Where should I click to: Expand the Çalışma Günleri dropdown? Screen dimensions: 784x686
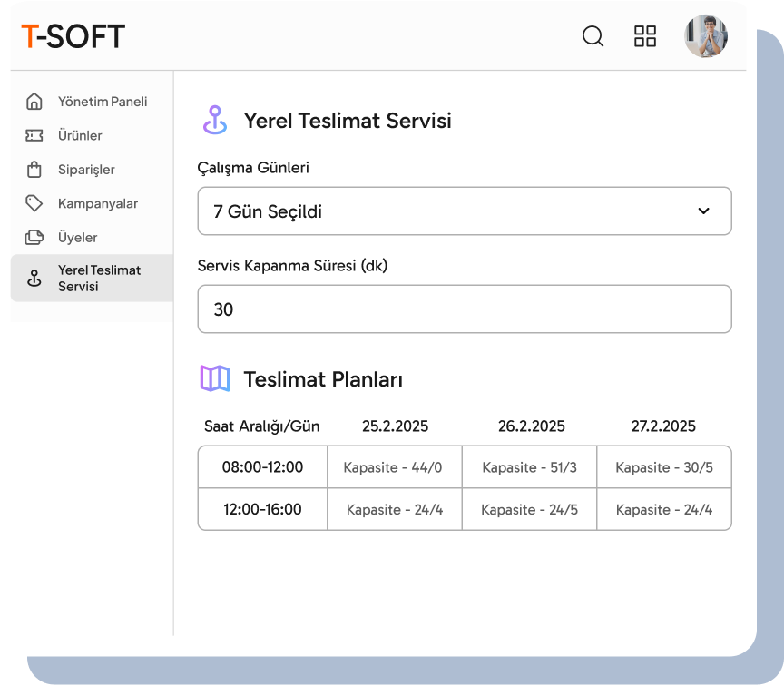pos(464,211)
